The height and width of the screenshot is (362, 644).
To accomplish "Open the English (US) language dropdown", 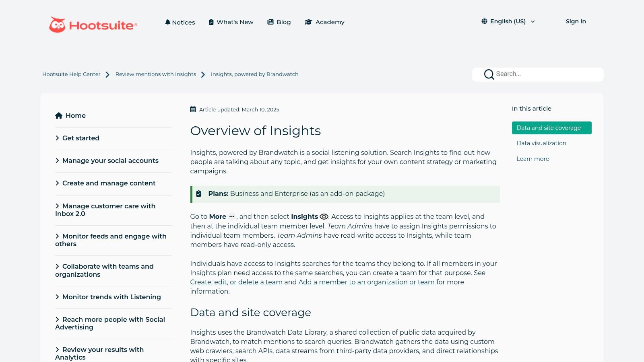I will click(508, 21).
